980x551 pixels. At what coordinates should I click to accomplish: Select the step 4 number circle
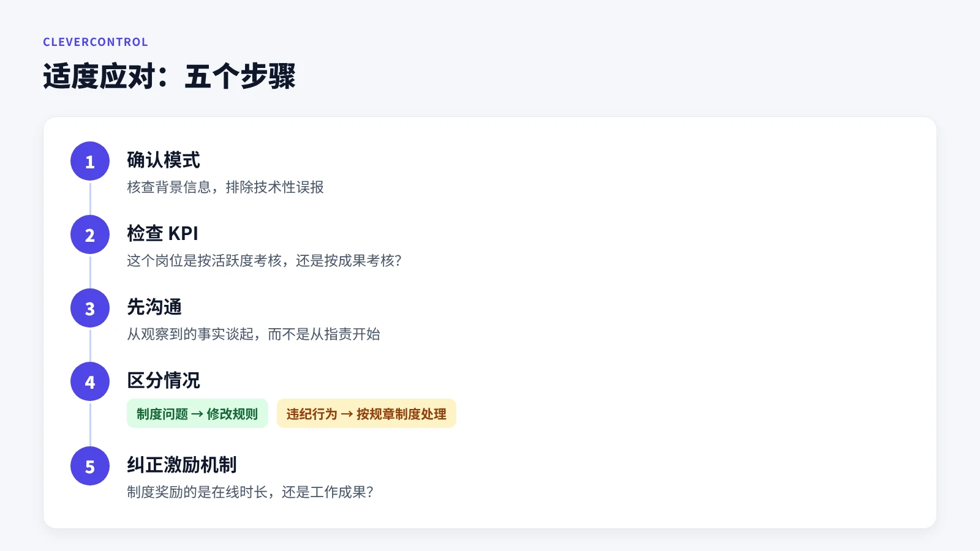click(x=90, y=381)
